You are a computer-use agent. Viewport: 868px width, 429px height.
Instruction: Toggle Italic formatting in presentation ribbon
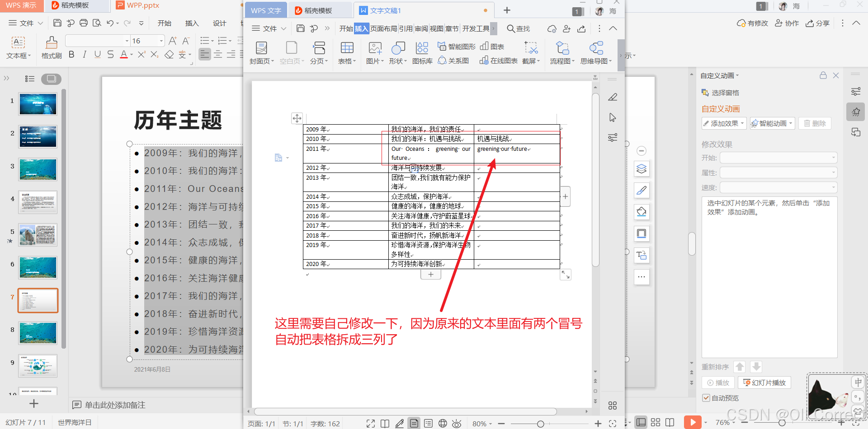[x=85, y=55]
